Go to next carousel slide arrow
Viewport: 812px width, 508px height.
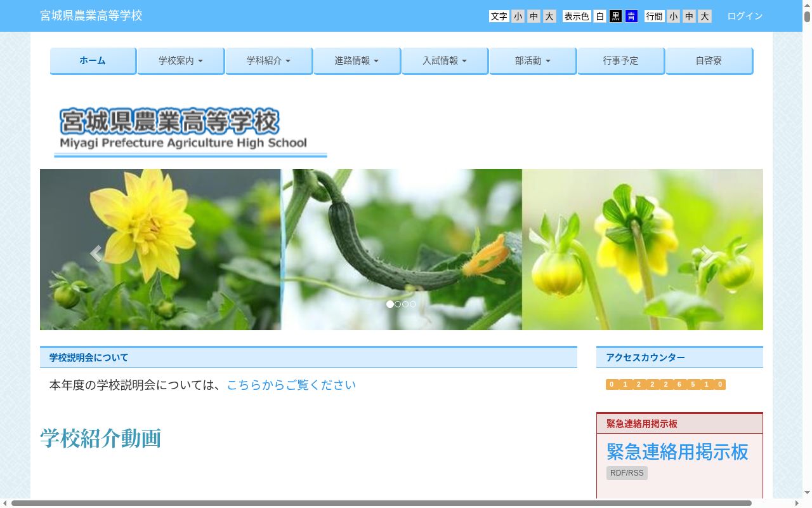pyautogui.click(x=707, y=253)
